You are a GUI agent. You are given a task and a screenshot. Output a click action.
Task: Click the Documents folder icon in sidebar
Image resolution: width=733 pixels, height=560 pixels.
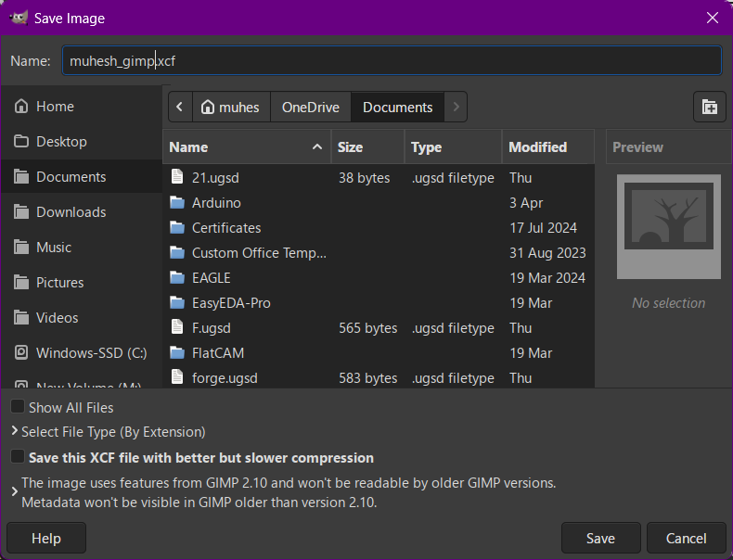tap(21, 176)
